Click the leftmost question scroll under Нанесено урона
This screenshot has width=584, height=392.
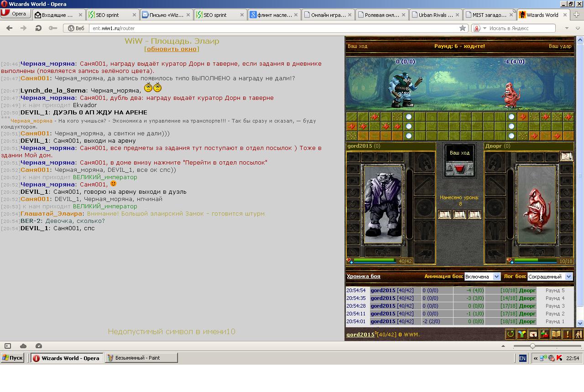pos(444,215)
